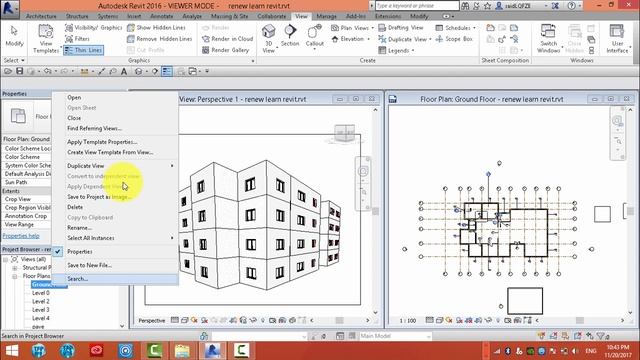Select Level 4 floor plan
Image resolution: width=640 pixels, height=360 pixels.
[x=40, y=318]
